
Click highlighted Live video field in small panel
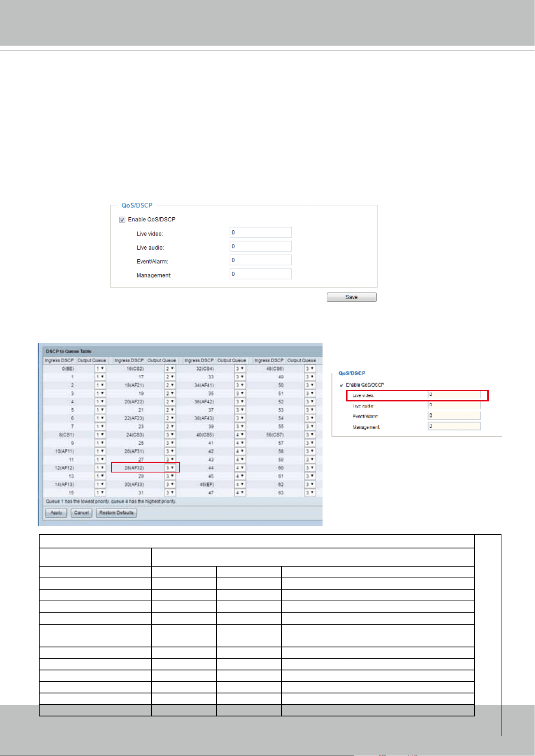(x=454, y=395)
